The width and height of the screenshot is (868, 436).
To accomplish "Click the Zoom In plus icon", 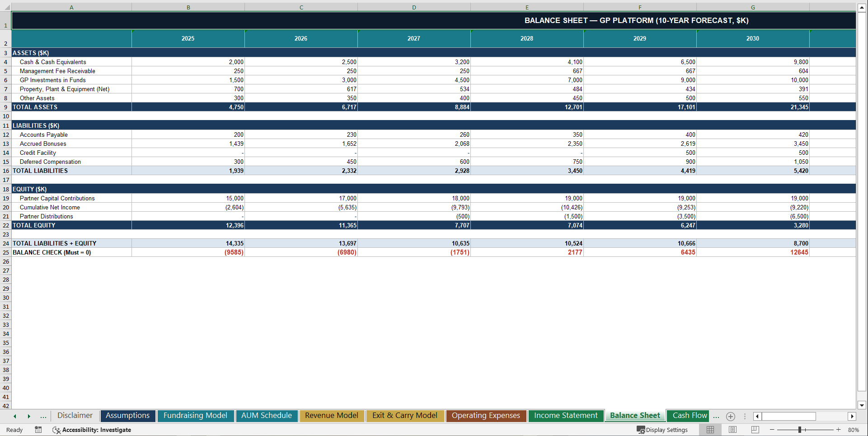I will pos(839,430).
